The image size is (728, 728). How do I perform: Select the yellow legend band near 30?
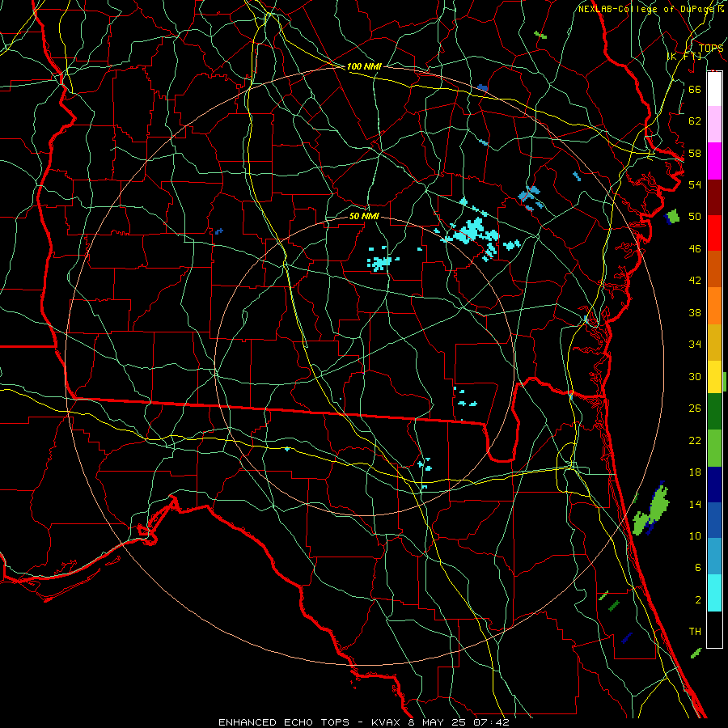coord(714,377)
